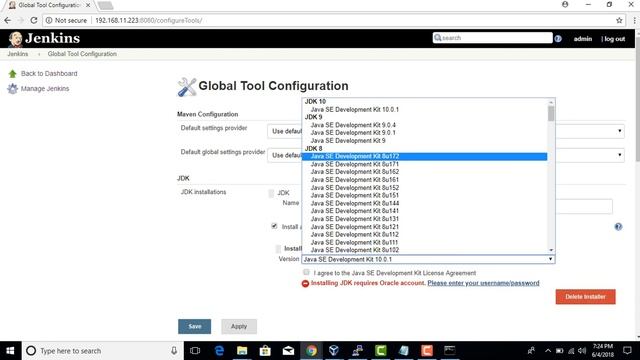Open VirtualBox cube icon in taskbar

(x=334, y=351)
